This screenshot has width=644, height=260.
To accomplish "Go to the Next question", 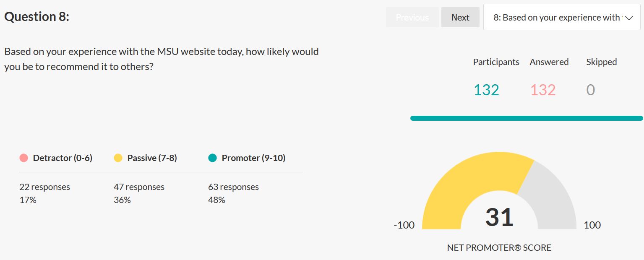I will (460, 17).
